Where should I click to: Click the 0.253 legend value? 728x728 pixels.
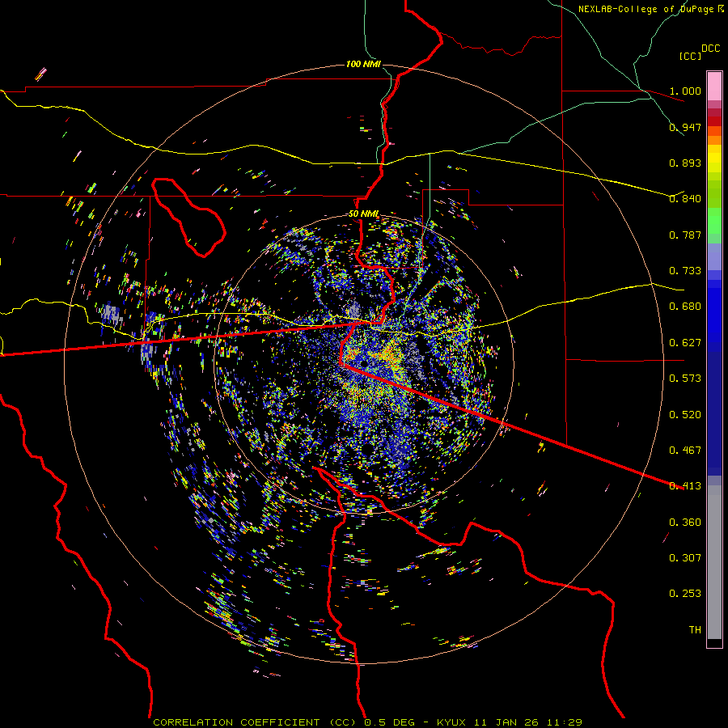point(685,594)
